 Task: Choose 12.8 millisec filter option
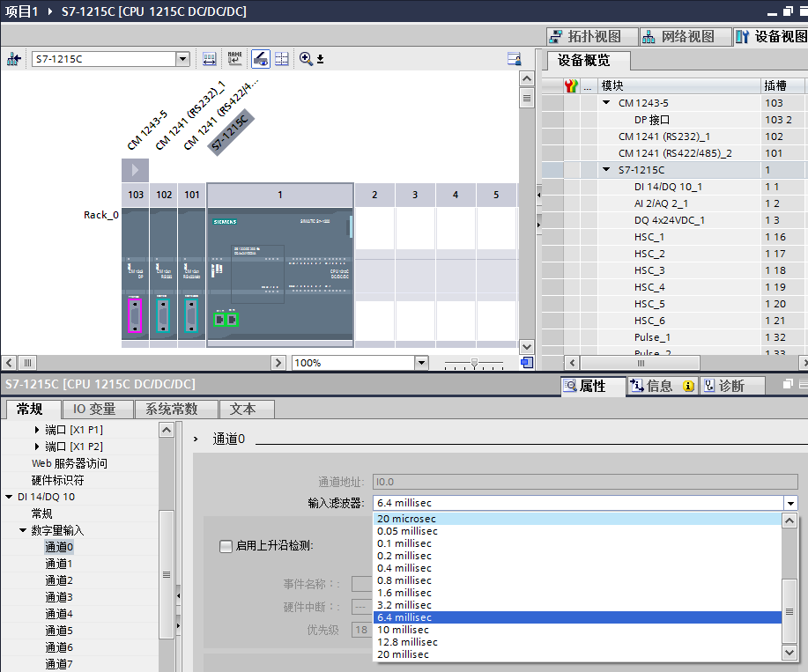point(577,642)
